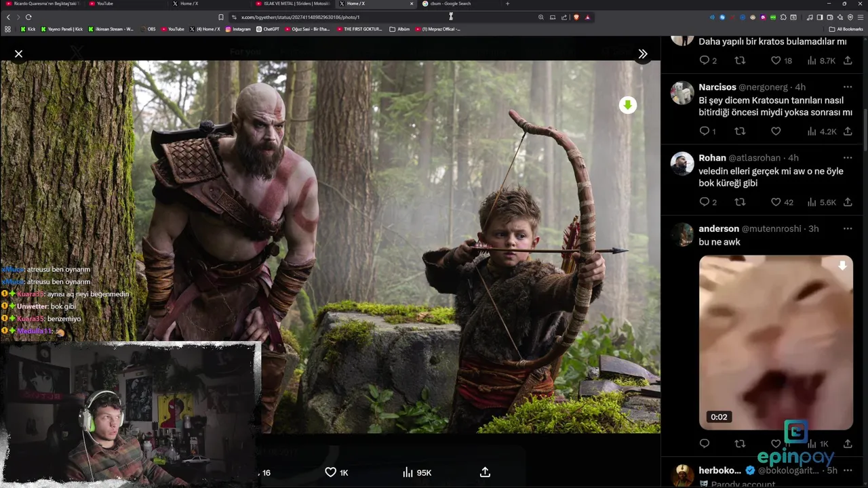
Task: Open All Bookmarks folder
Action: tap(846, 29)
